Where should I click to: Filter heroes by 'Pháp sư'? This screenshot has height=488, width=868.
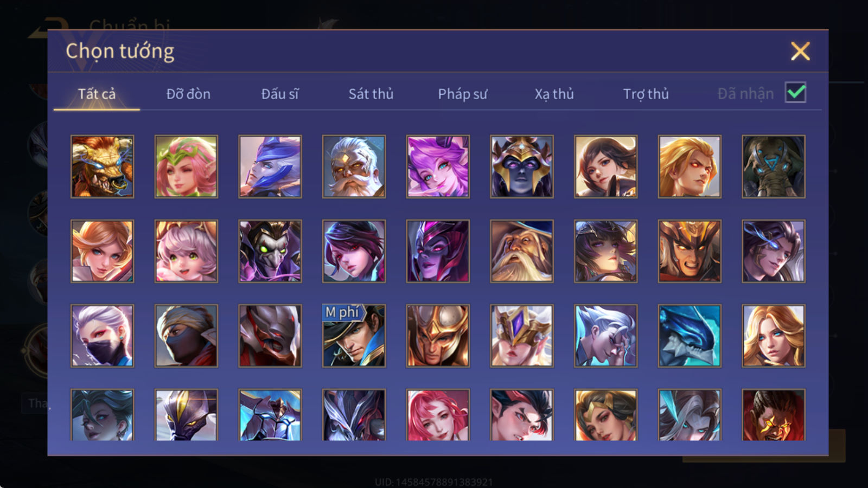tap(462, 94)
